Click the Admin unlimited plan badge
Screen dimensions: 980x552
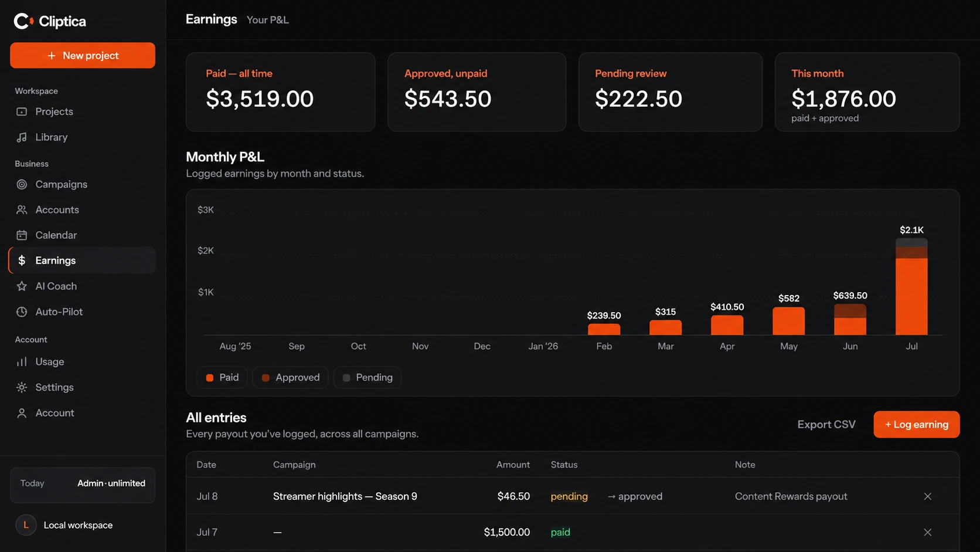point(111,483)
